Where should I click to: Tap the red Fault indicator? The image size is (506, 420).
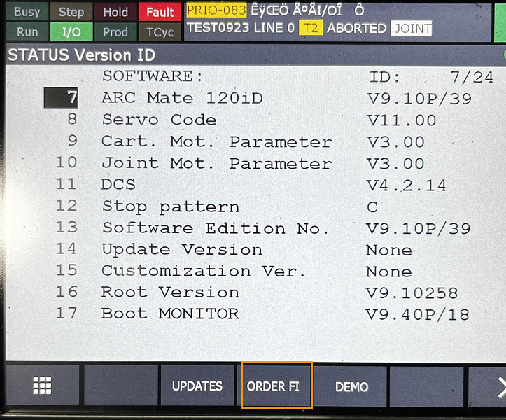(160, 12)
